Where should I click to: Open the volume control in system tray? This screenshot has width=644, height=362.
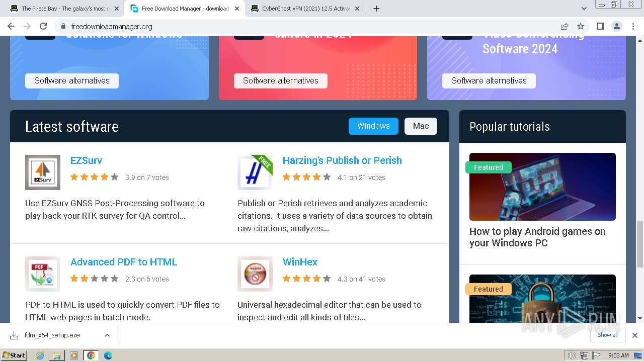click(x=573, y=355)
